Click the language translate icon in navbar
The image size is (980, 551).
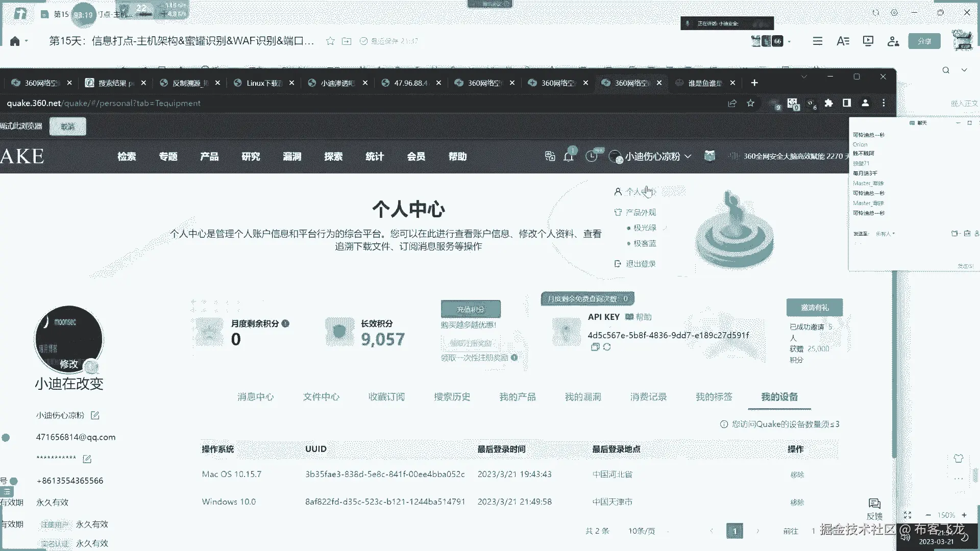tap(550, 156)
